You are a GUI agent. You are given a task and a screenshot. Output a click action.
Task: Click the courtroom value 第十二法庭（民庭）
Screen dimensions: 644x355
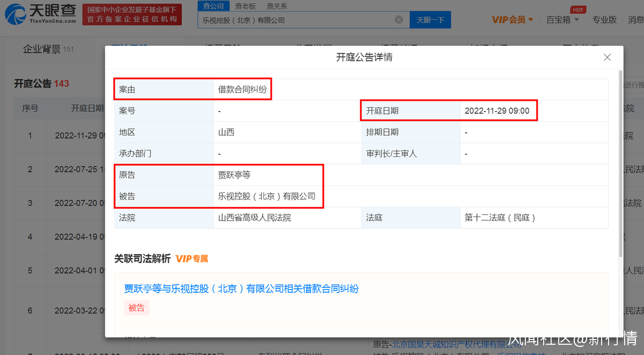click(x=500, y=218)
